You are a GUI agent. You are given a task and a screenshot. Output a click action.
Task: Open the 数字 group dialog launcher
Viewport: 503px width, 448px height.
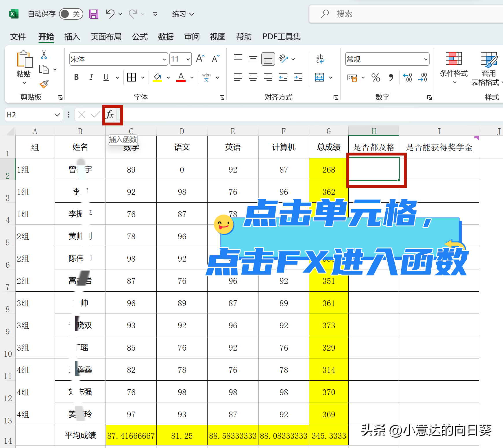tap(430, 97)
